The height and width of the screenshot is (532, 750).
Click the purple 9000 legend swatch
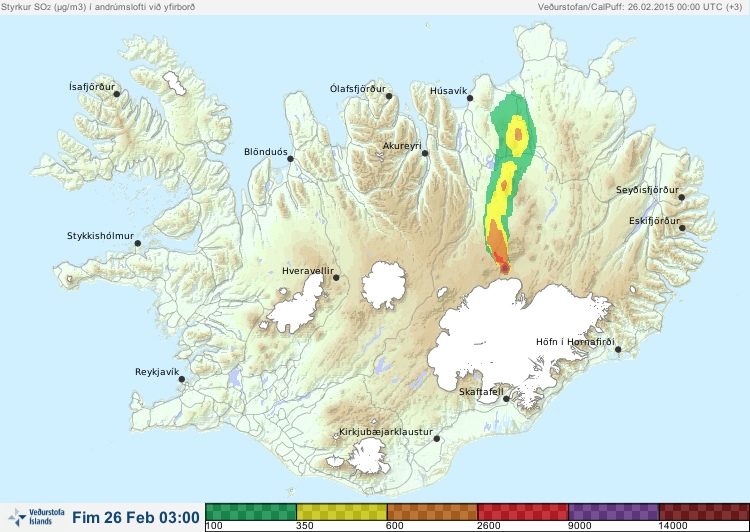pos(614,512)
